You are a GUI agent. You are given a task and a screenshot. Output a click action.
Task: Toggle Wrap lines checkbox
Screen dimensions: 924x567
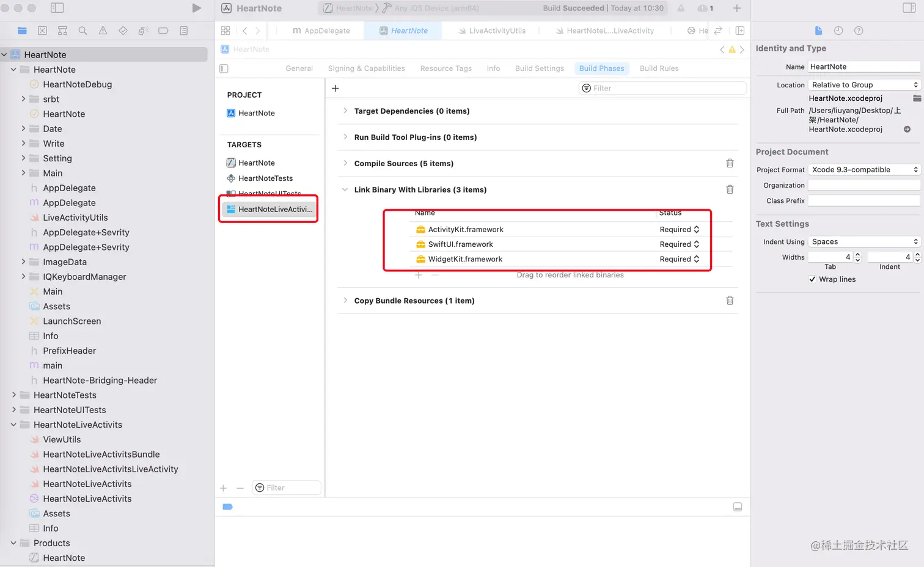[812, 279]
